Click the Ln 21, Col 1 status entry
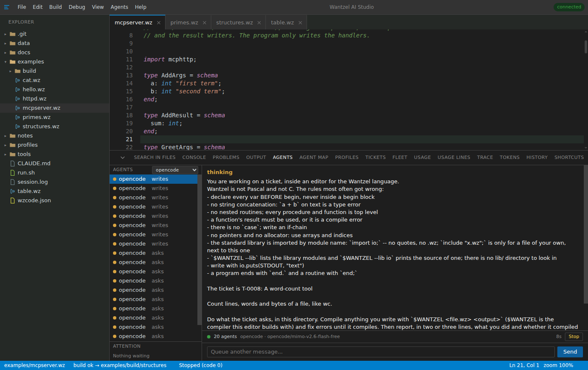This screenshot has height=370, width=588. point(524,365)
